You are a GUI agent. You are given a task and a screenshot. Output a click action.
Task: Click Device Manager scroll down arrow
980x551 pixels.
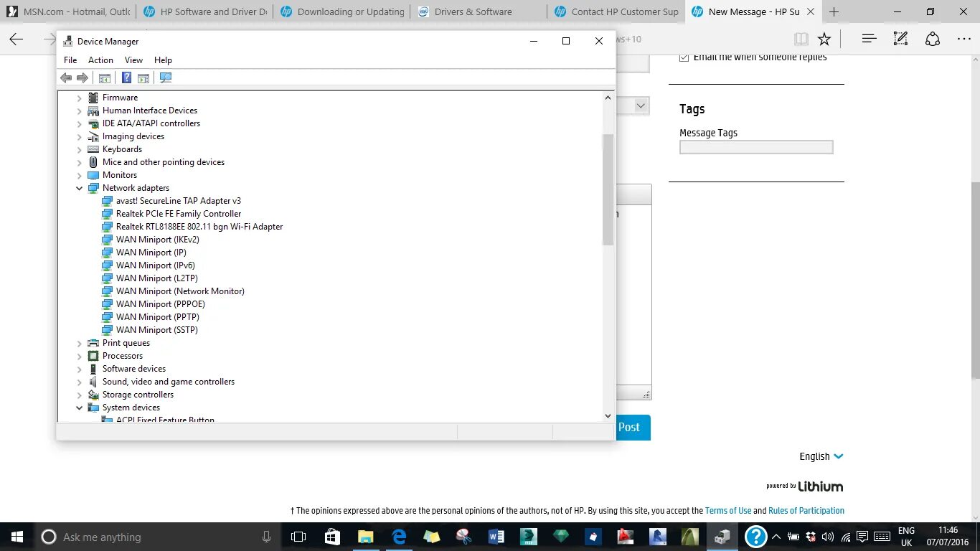pos(608,415)
